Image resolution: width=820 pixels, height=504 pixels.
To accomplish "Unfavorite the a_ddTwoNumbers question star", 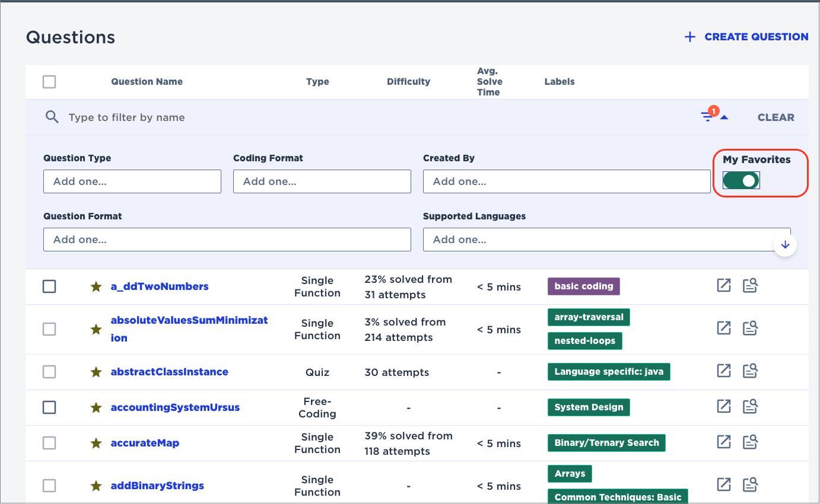I will (x=96, y=286).
